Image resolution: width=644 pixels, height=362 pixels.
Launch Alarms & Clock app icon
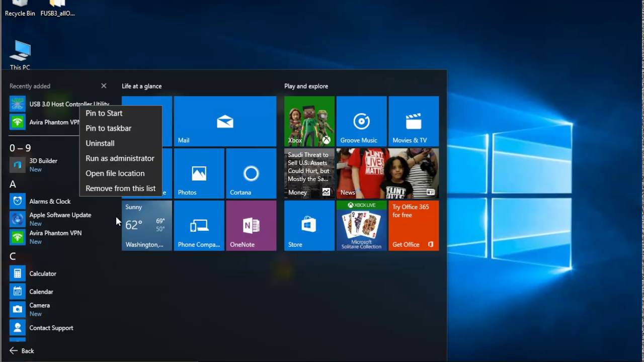click(x=18, y=201)
